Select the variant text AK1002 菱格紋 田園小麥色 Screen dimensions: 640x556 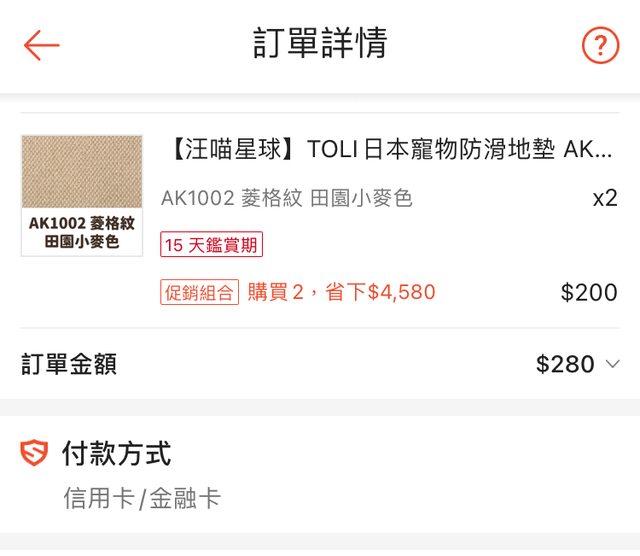(x=286, y=198)
